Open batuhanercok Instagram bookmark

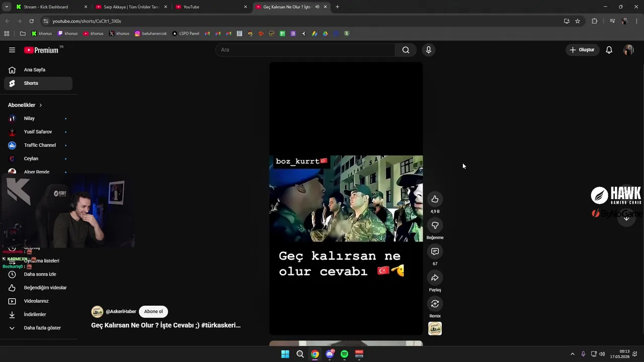point(151,34)
